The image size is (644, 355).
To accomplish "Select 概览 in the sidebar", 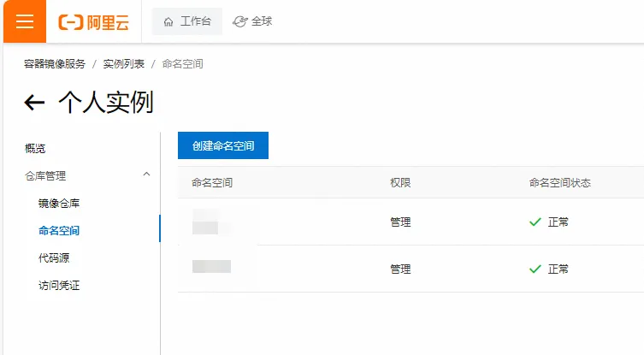I will 35,148.
